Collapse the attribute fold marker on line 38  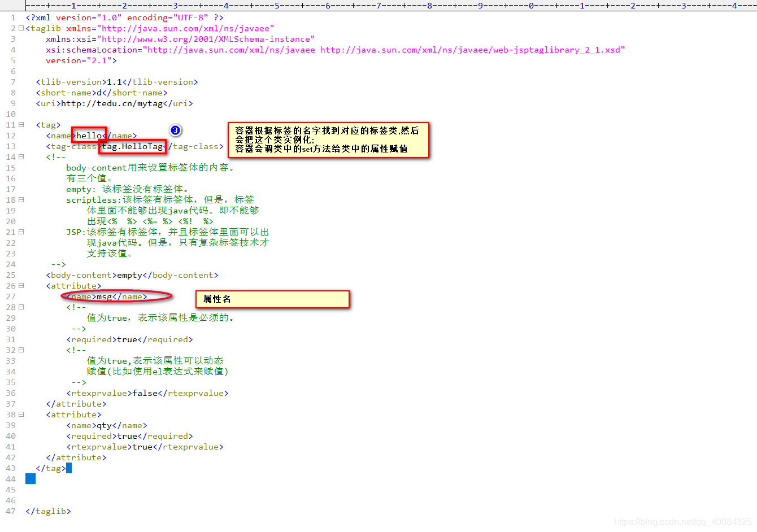(21, 415)
